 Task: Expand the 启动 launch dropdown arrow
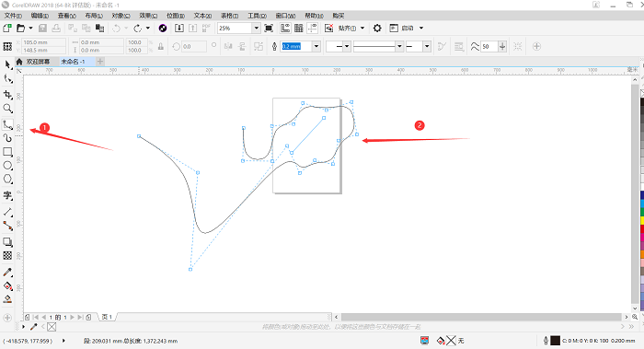point(421,28)
